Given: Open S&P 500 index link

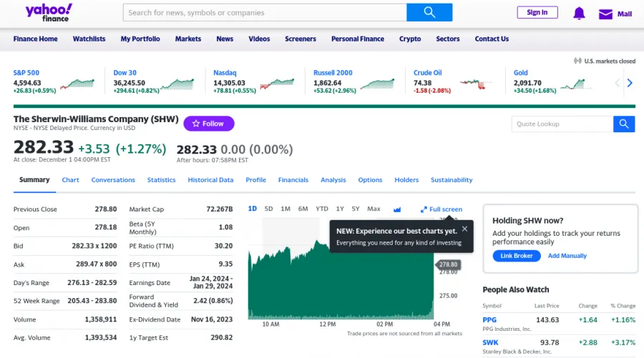Looking at the screenshot, I should (26, 73).
